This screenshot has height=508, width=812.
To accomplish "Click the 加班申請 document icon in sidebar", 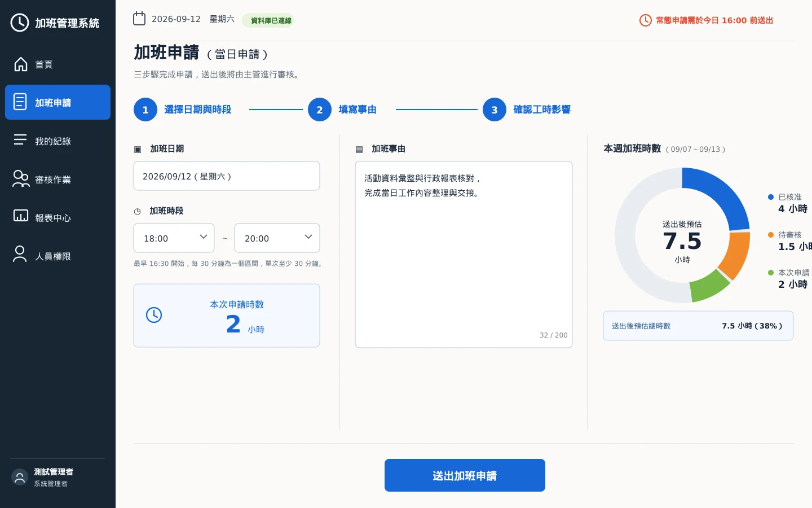I will pos(20,102).
